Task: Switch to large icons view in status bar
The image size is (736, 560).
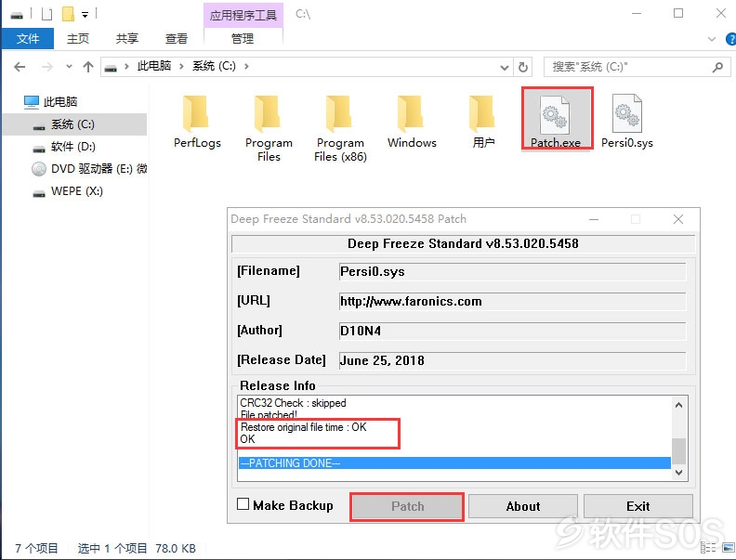Action: (x=729, y=547)
